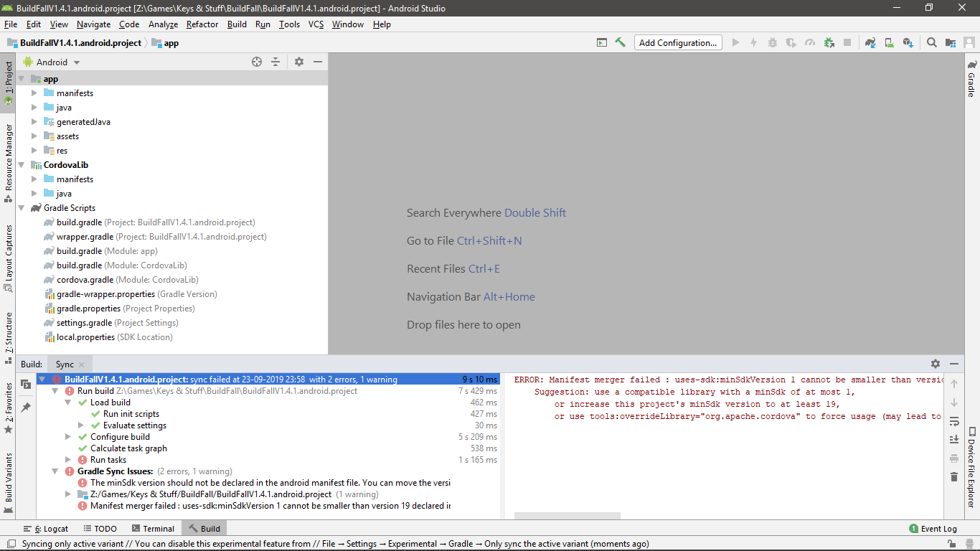Screen dimensions: 980x551
Task: Close the Sync tab
Action: point(81,364)
